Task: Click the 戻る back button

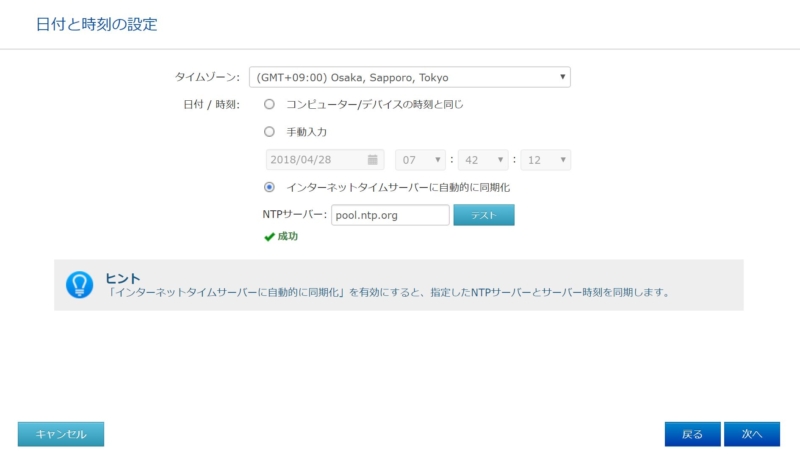Action: click(x=692, y=434)
